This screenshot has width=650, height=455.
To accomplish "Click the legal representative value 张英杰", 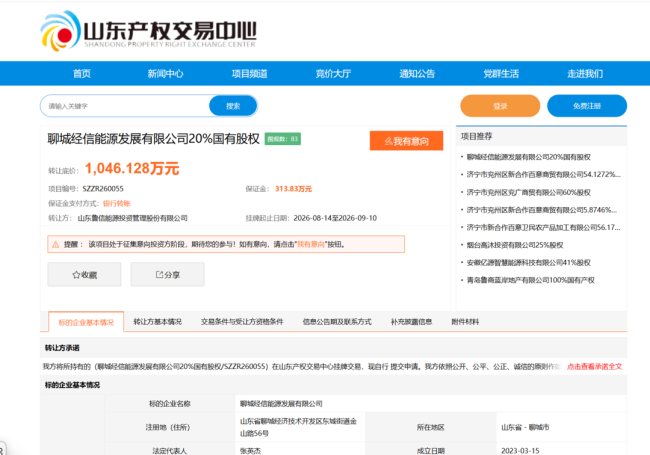I will (x=250, y=450).
